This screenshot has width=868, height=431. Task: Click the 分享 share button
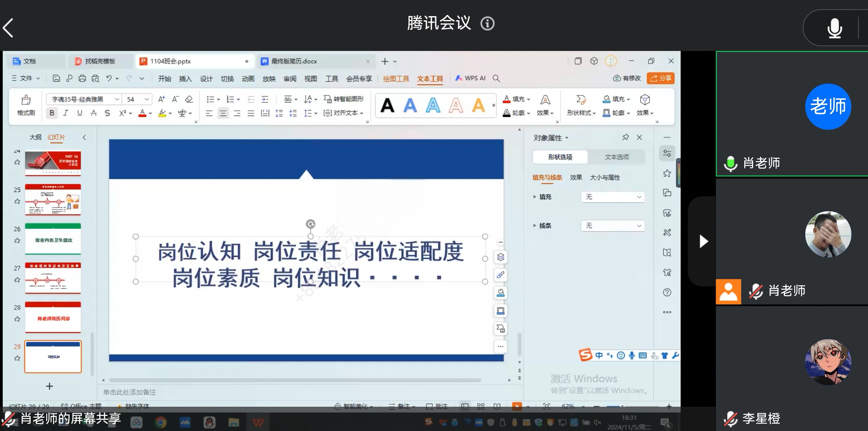[660, 78]
